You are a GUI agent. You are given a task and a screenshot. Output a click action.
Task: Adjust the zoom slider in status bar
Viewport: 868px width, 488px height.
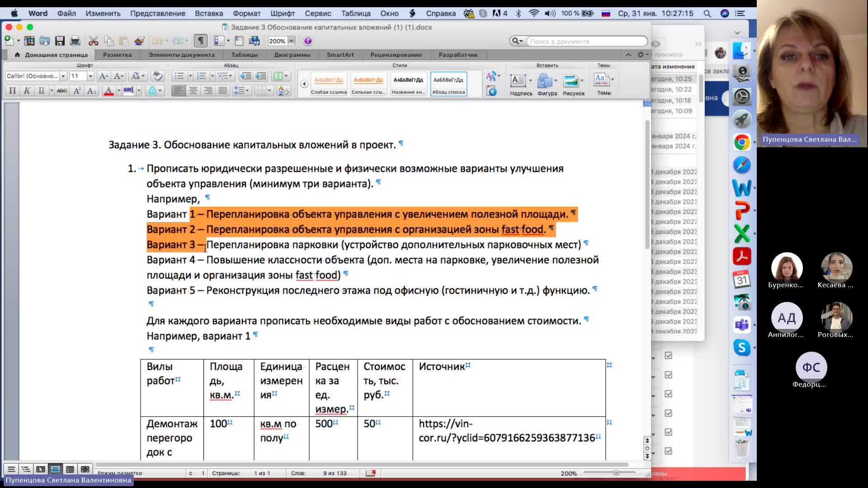coord(616,473)
